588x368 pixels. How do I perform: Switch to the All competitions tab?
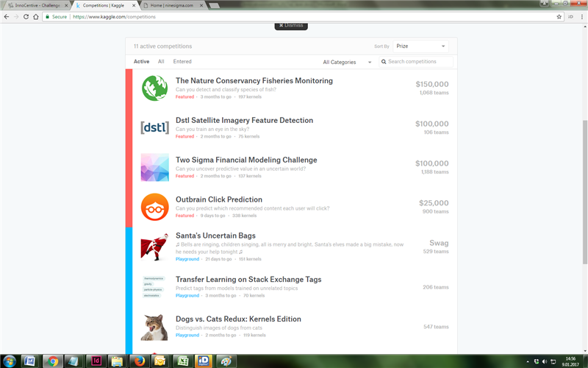[161, 62]
